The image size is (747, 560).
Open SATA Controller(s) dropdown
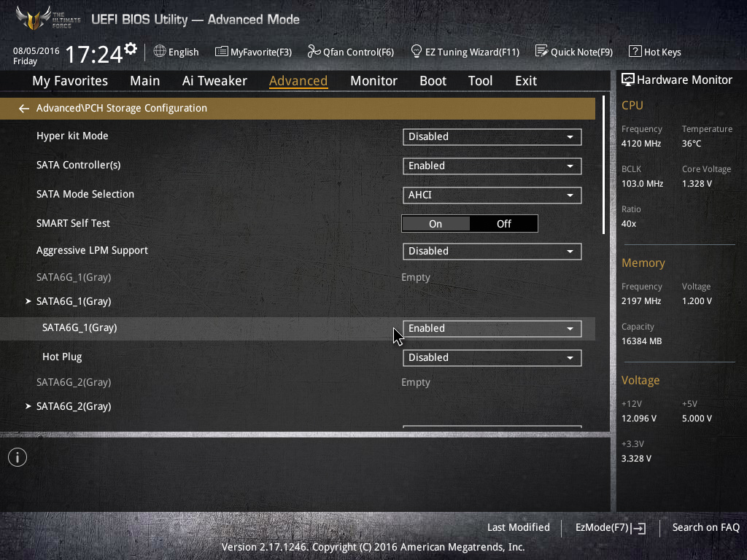(492, 166)
